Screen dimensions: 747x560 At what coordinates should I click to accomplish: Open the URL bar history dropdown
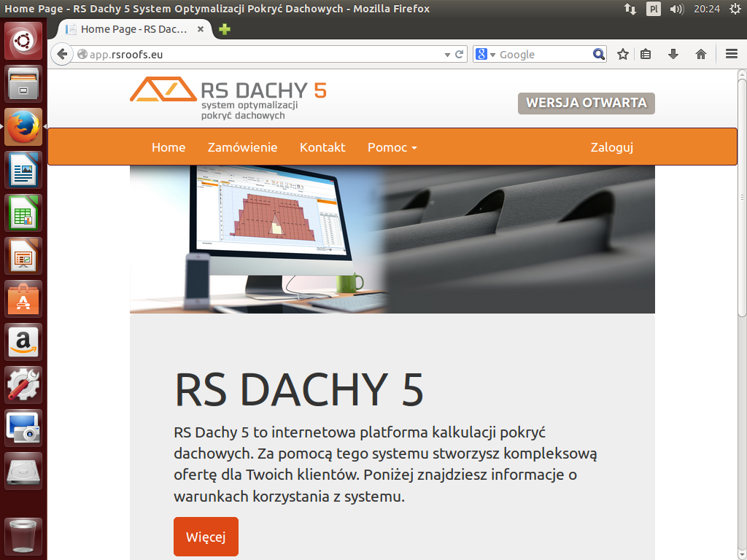tap(447, 55)
